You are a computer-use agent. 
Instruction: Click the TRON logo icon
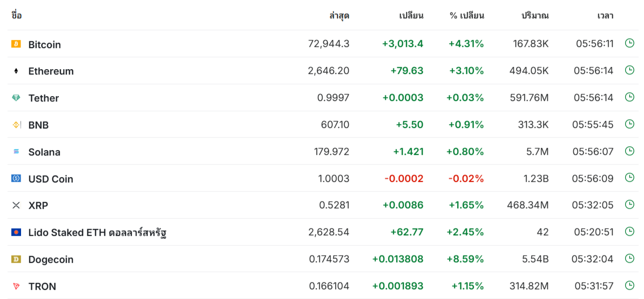click(x=16, y=286)
